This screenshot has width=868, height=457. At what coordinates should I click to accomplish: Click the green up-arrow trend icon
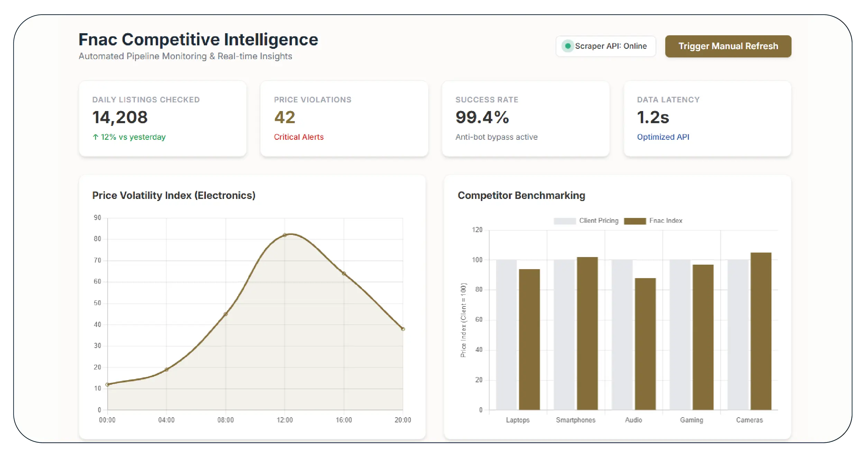point(95,137)
